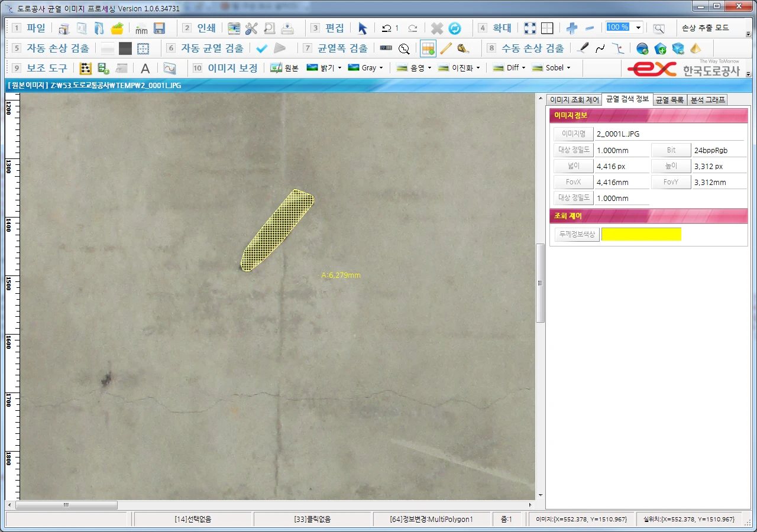This screenshot has width=757, height=532.
Task: Select the pen drawing tool in 수동 손상 검출
Action: [583, 48]
